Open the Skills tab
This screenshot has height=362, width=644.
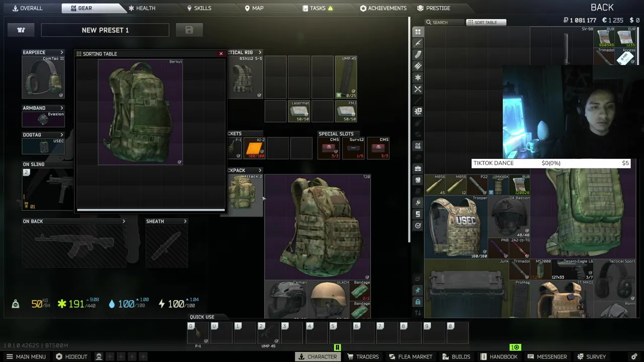click(199, 8)
